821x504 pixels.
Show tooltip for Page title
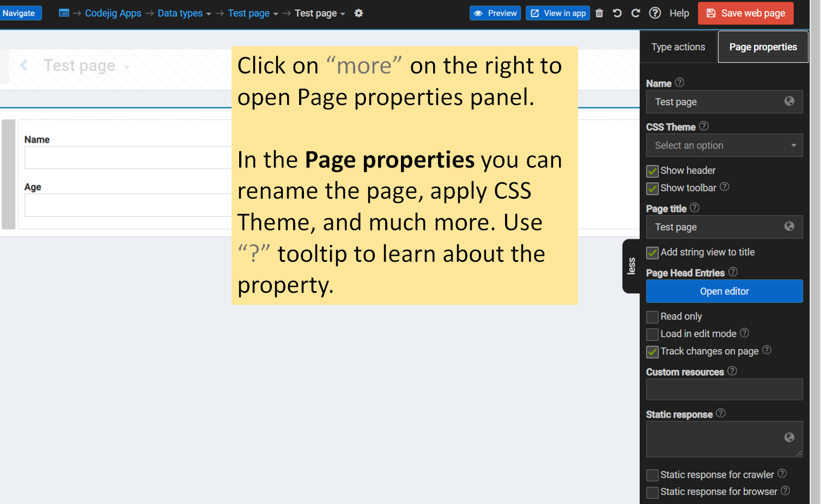pos(694,208)
